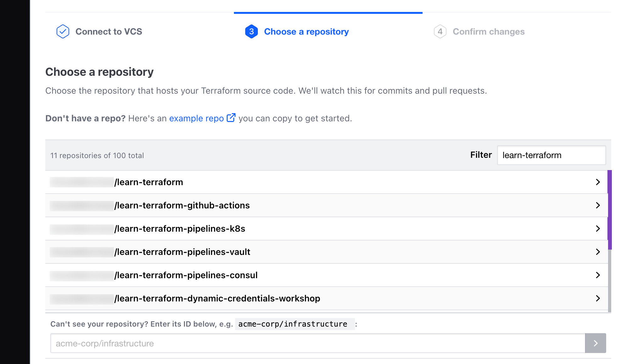Click the step 3 hexagon icon
This screenshot has height=364, width=637.
pyautogui.click(x=251, y=31)
